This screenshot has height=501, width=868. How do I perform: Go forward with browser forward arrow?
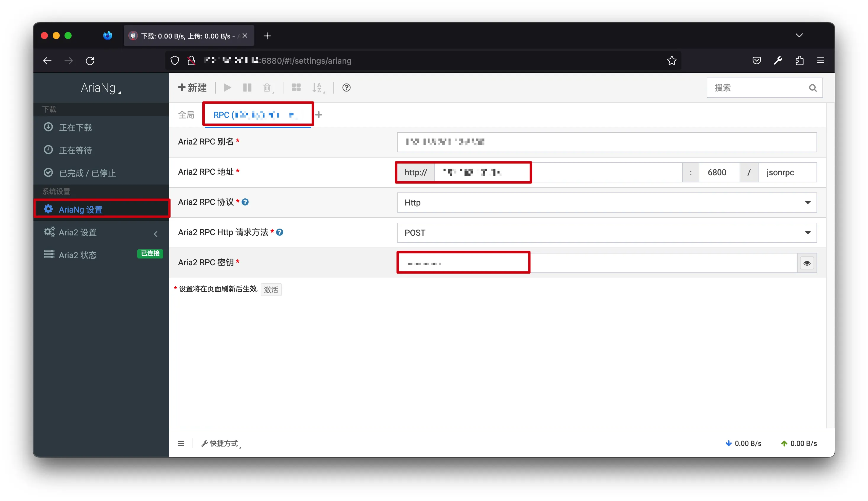(x=69, y=61)
